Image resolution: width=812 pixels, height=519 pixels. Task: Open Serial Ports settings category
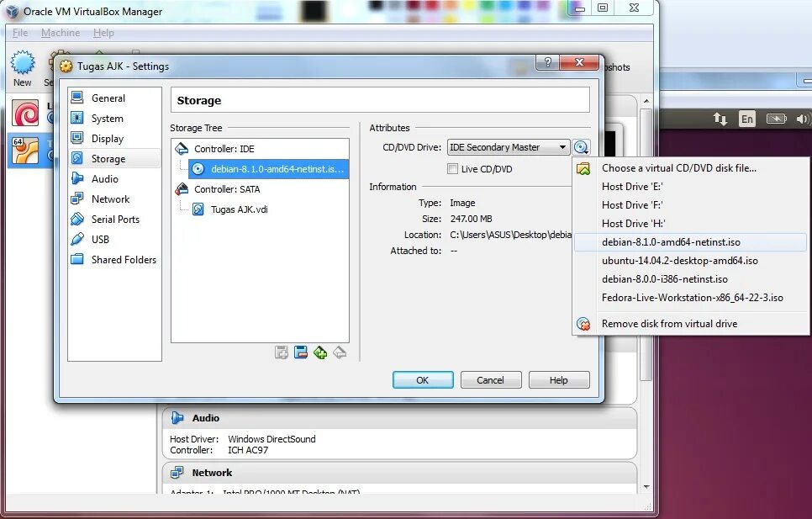114,219
